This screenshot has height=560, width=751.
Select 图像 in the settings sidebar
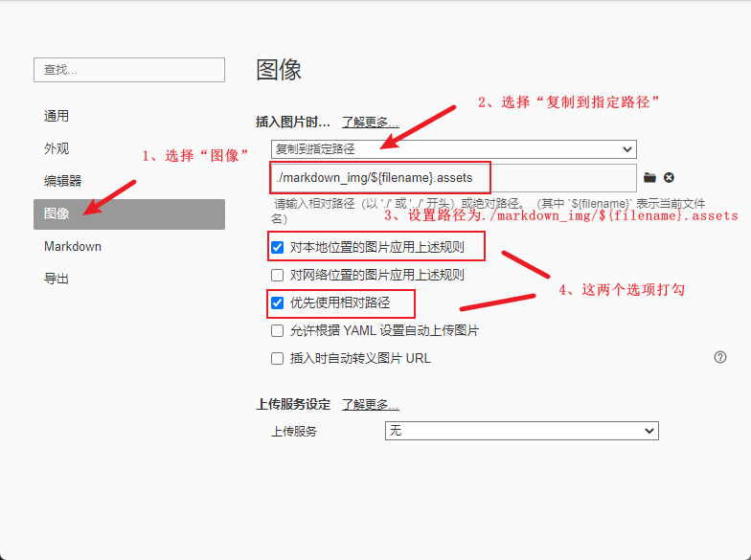click(x=129, y=214)
